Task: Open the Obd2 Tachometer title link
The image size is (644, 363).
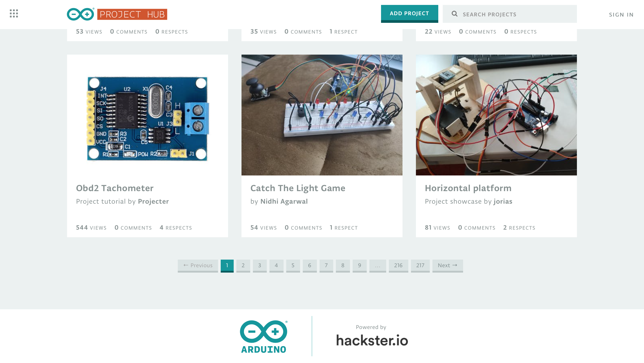Action: pos(115,188)
